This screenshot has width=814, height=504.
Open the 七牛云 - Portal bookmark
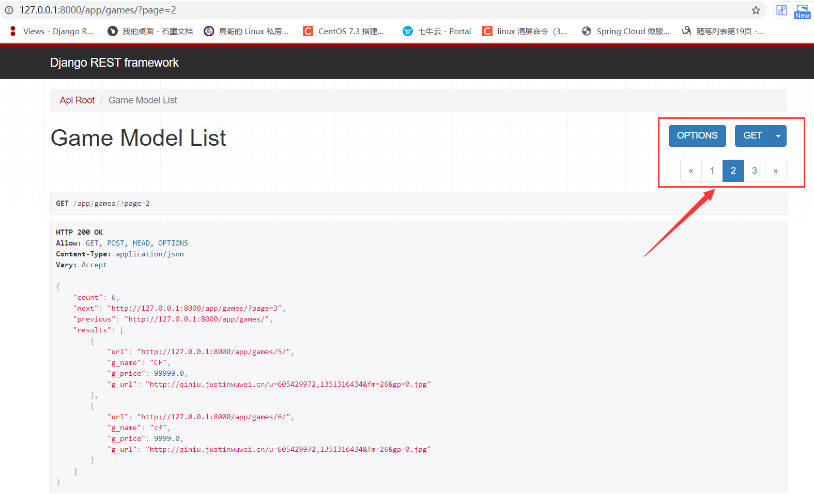click(437, 32)
